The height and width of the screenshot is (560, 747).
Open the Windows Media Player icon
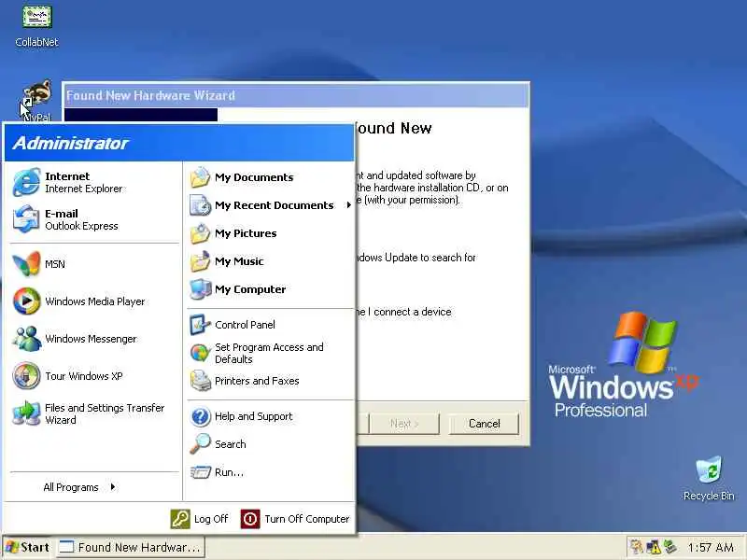pyautogui.click(x=27, y=301)
